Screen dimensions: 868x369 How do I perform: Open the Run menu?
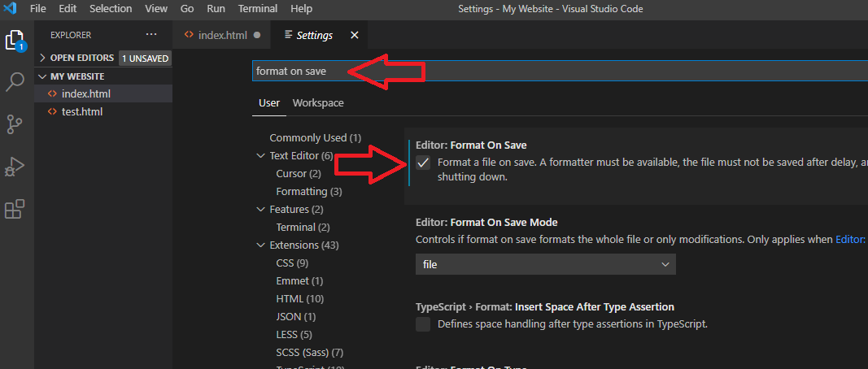click(x=216, y=9)
